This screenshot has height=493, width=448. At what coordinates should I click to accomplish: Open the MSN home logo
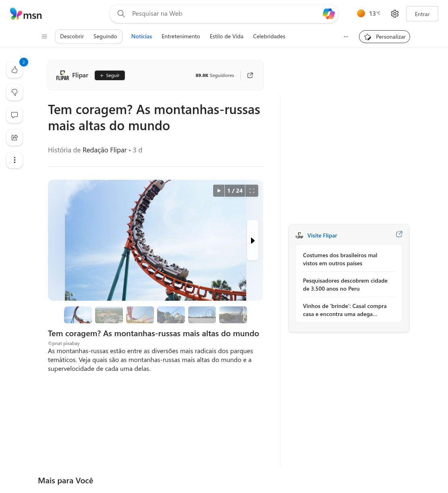tap(26, 14)
